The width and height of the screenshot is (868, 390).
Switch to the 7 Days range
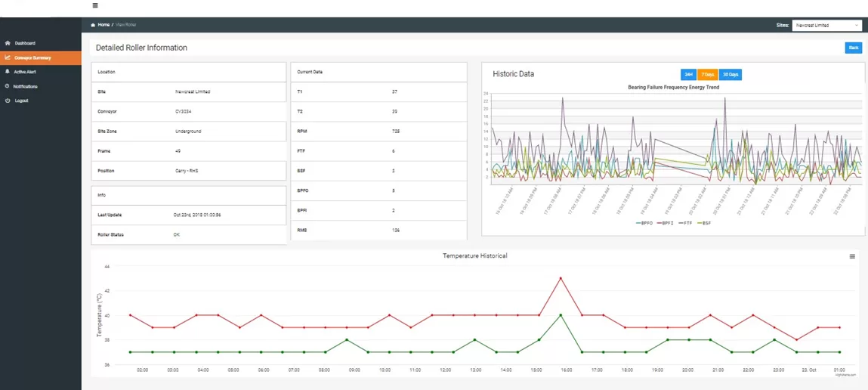(708, 75)
